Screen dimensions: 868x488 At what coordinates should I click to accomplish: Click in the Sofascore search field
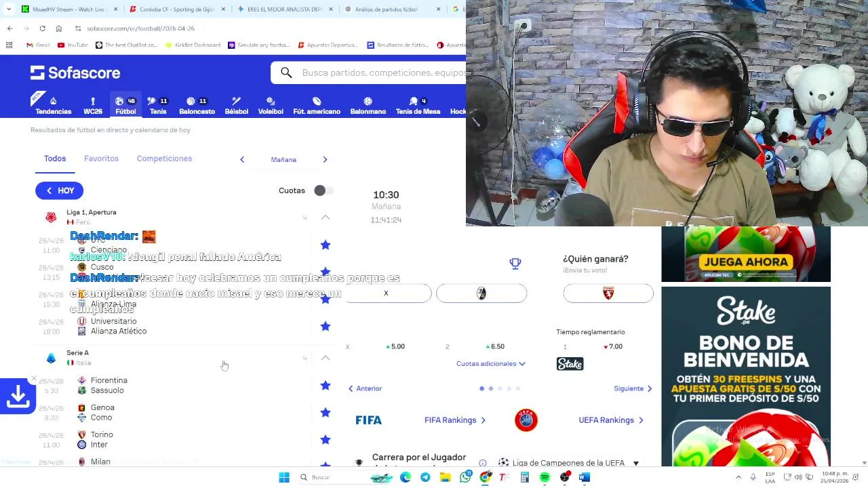[383, 73]
